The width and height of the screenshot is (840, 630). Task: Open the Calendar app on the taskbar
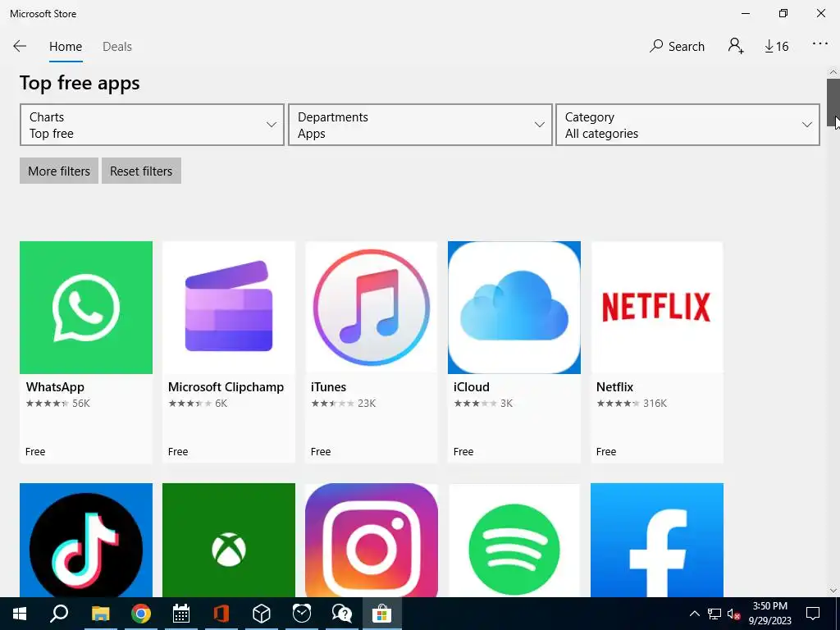click(x=181, y=614)
